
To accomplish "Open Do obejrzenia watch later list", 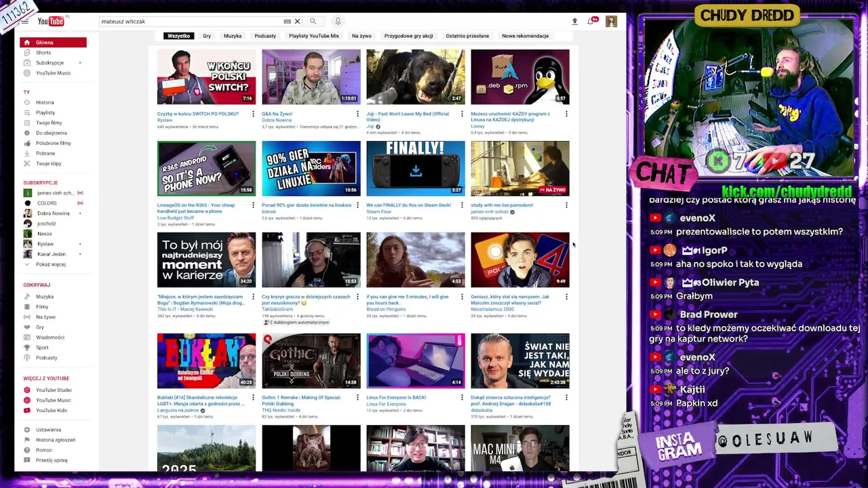I will tap(53, 133).
